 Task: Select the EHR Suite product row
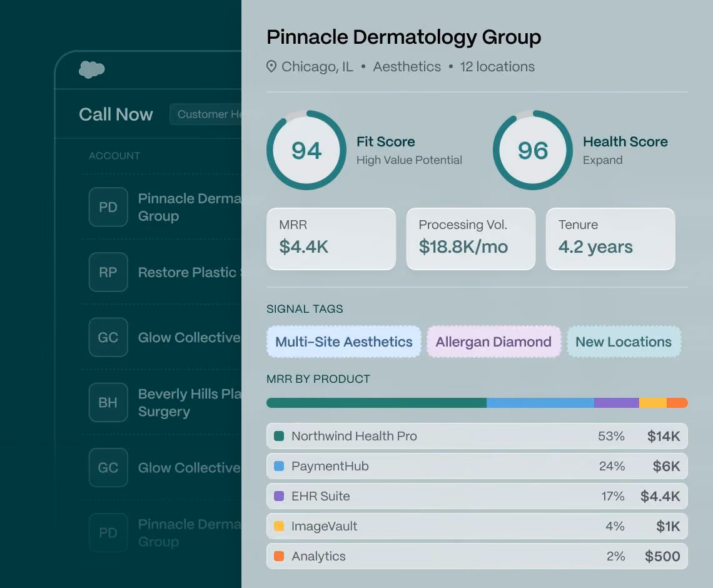(x=477, y=496)
